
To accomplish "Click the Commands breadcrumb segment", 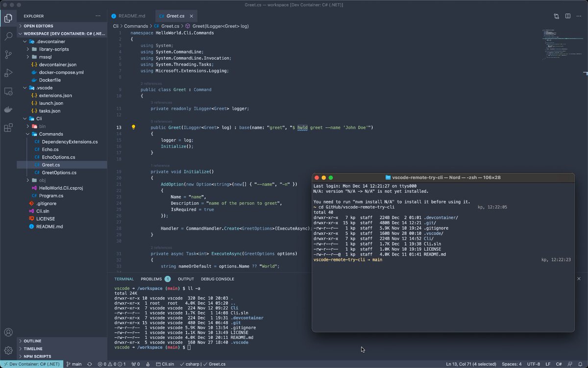I will 136,26.
